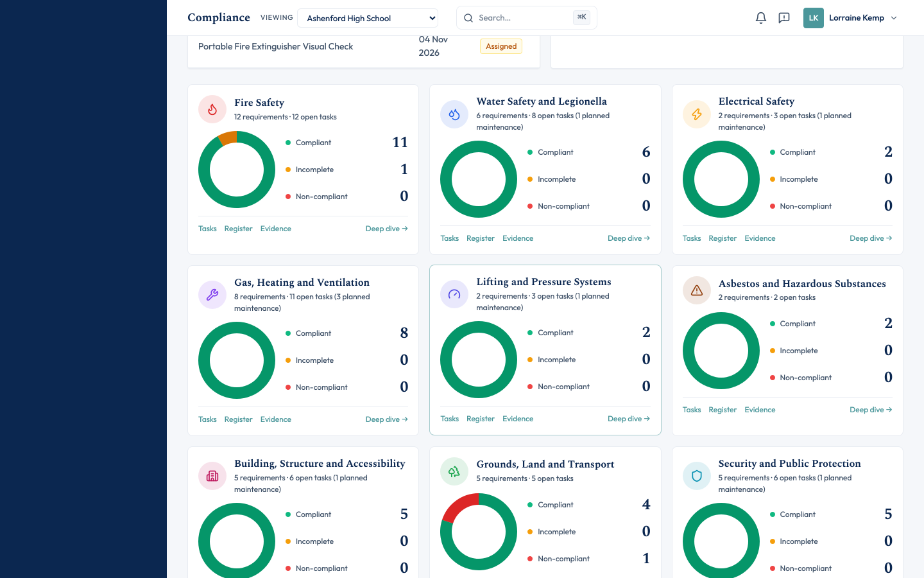Click the Assigned status badge

click(x=501, y=46)
